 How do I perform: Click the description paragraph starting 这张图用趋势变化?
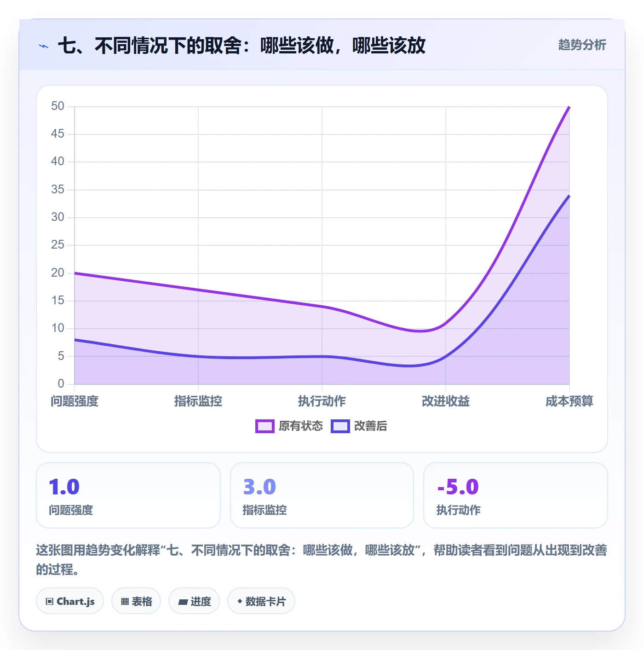[x=322, y=559]
